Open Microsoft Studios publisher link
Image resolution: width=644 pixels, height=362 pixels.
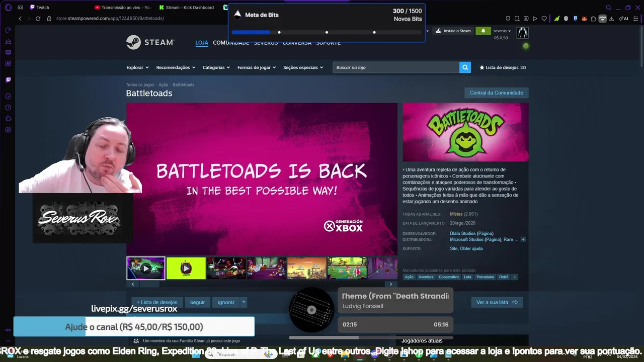coord(475,240)
